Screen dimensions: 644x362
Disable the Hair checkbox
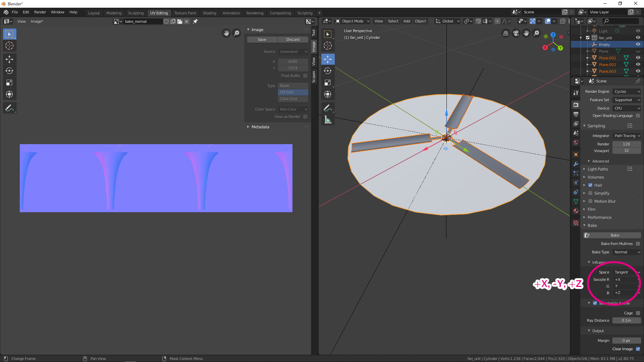[590, 185]
